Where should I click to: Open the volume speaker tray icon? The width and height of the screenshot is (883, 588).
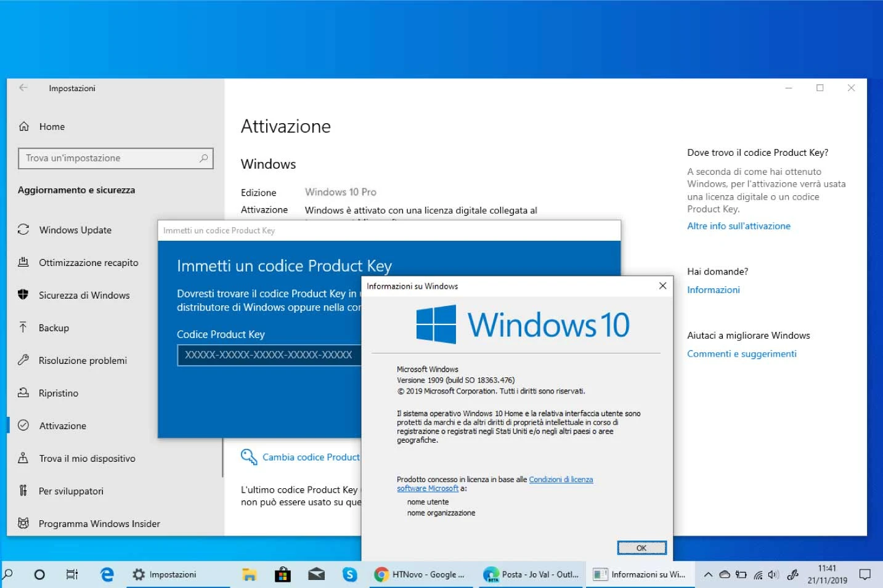pyautogui.click(x=774, y=574)
